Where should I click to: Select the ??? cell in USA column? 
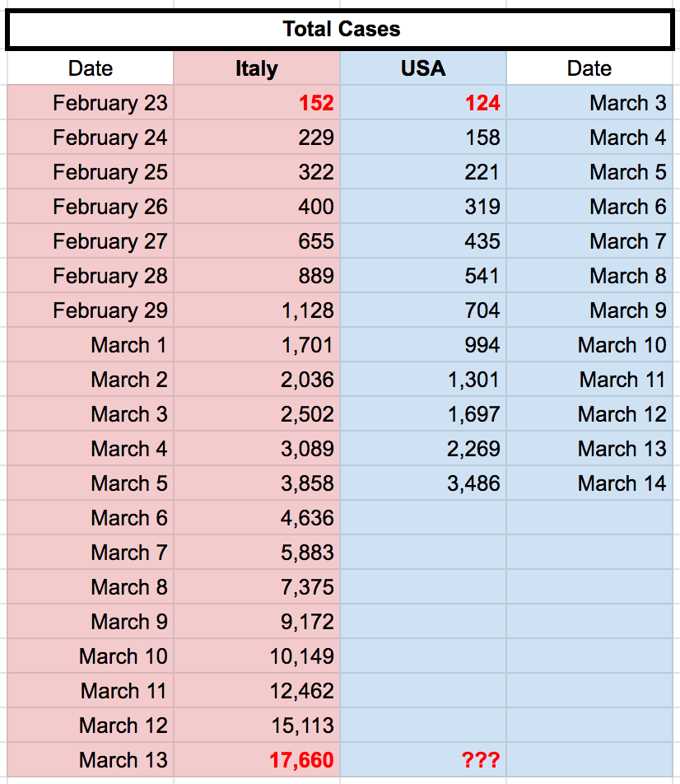(423, 760)
